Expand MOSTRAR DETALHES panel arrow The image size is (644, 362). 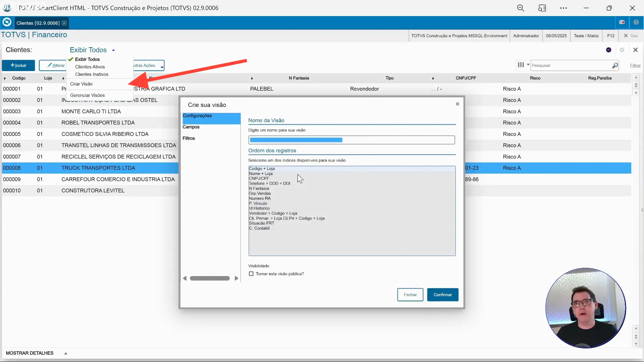pyautogui.click(x=66, y=353)
